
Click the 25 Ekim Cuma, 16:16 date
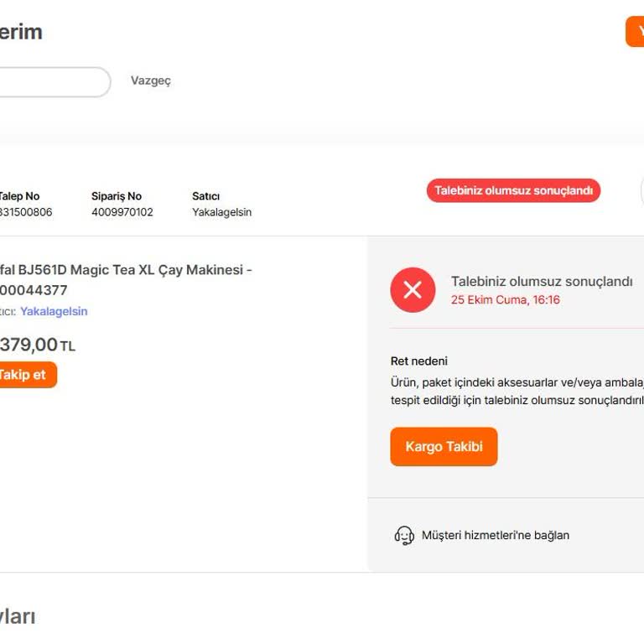505,299
